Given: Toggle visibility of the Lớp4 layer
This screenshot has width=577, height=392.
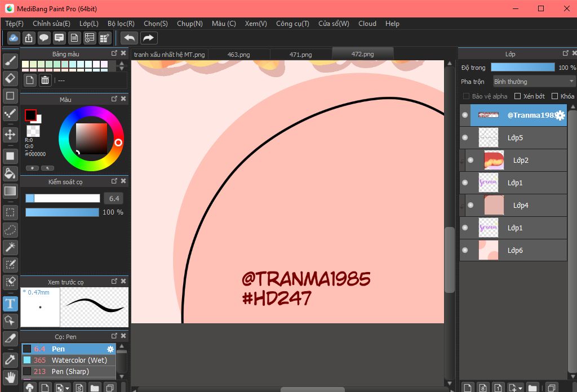Looking at the screenshot, I should 471,205.
